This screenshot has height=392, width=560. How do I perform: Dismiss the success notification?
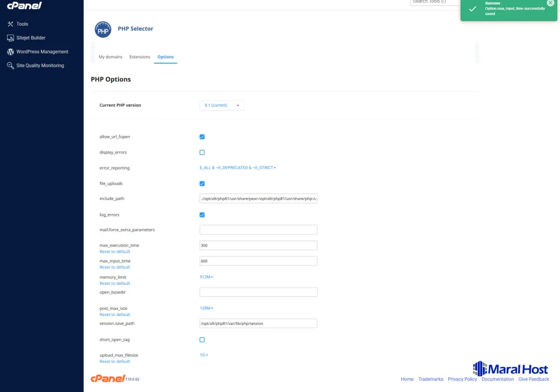click(x=551, y=3)
